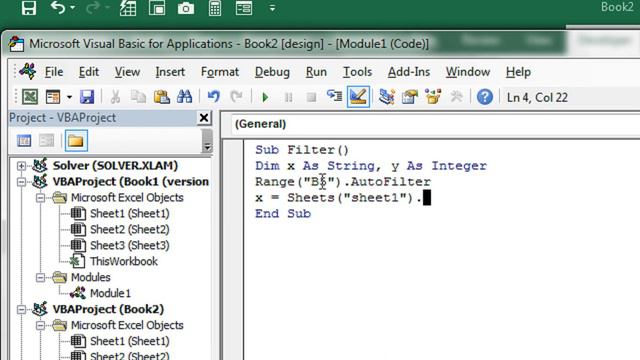Click the Find binoculars icon
Screen dimensions: 640x360
[x=184, y=97]
